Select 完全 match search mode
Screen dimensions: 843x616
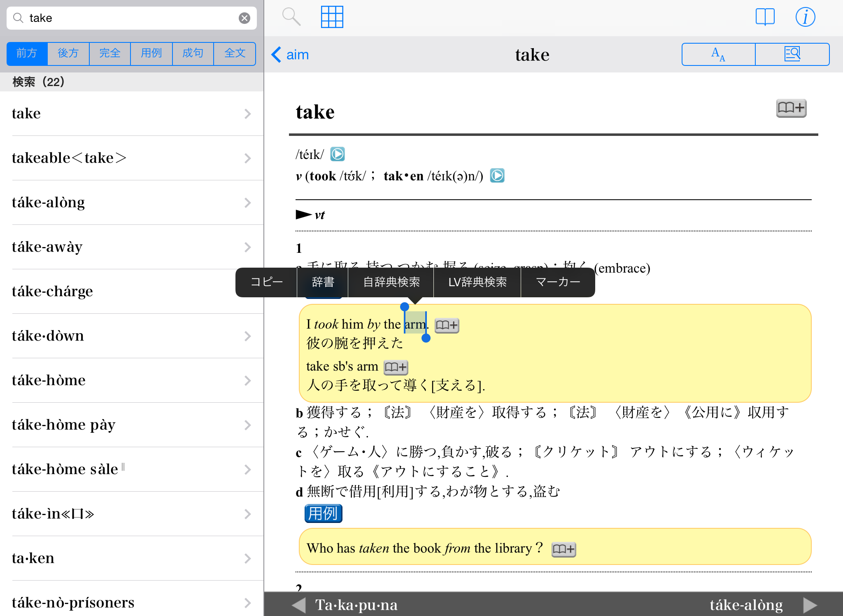tap(110, 54)
